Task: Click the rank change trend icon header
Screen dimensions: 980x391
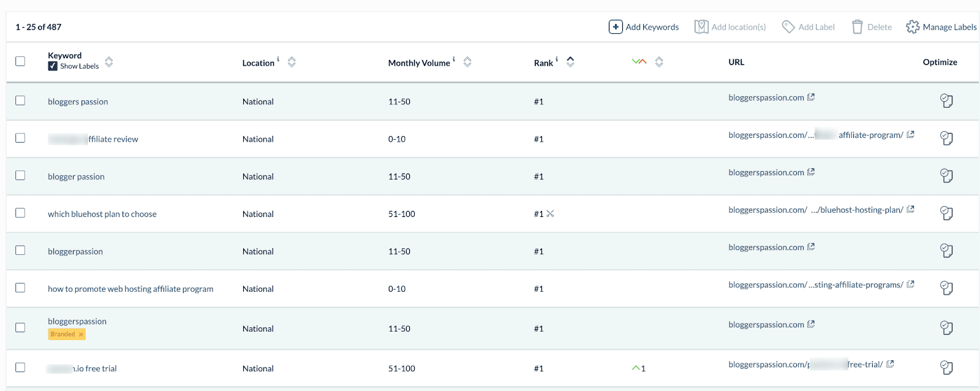Action: tap(639, 62)
